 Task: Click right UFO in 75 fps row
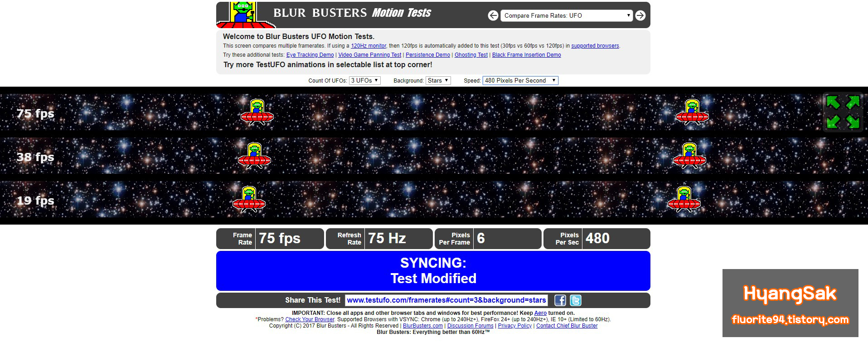(692, 112)
